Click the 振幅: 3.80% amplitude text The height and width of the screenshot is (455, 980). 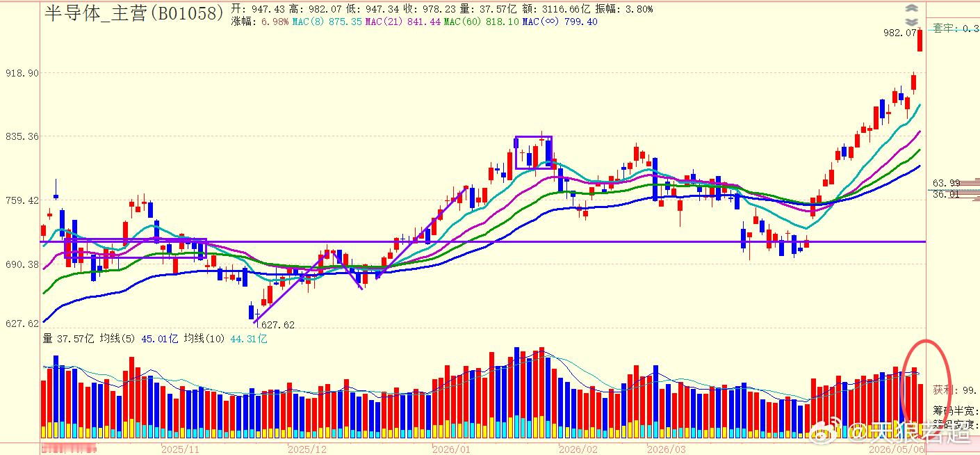pos(623,9)
